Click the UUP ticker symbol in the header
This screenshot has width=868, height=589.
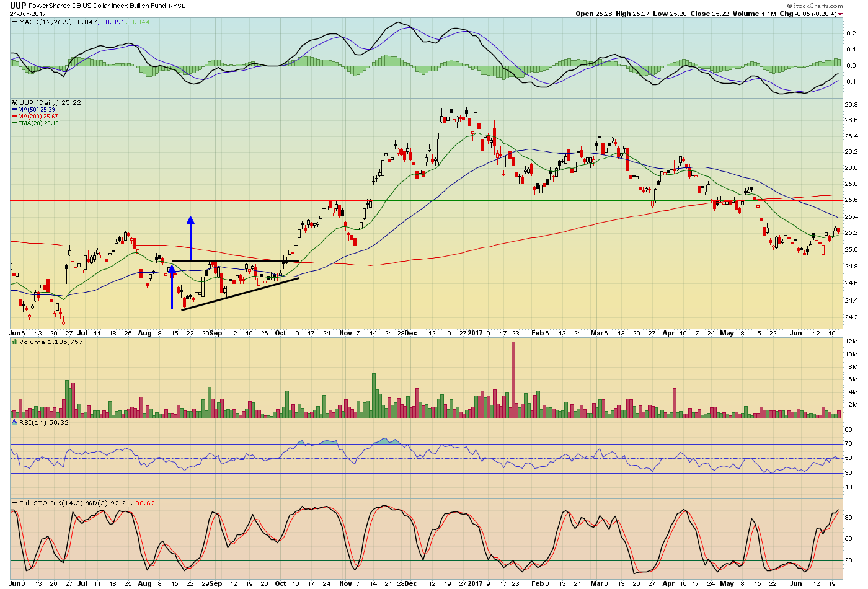pyautogui.click(x=18, y=6)
